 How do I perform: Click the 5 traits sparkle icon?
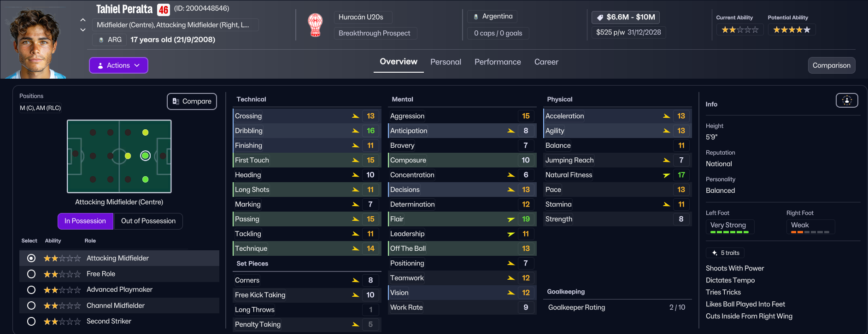(715, 253)
